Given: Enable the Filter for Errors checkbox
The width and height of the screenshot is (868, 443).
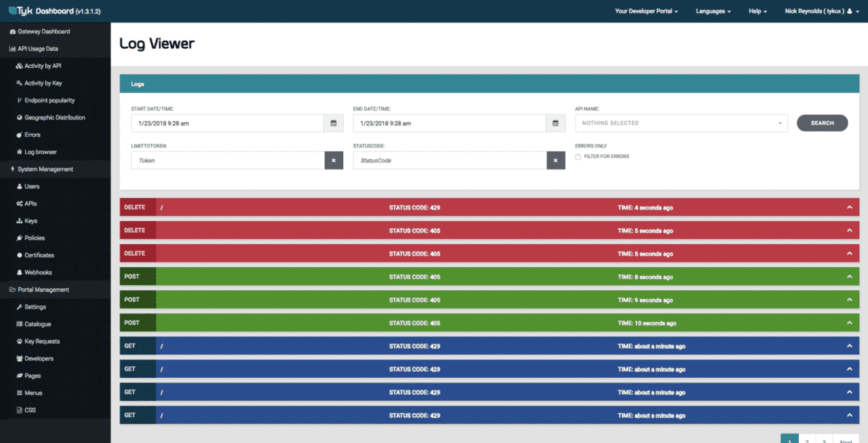Looking at the screenshot, I should [578, 157].
